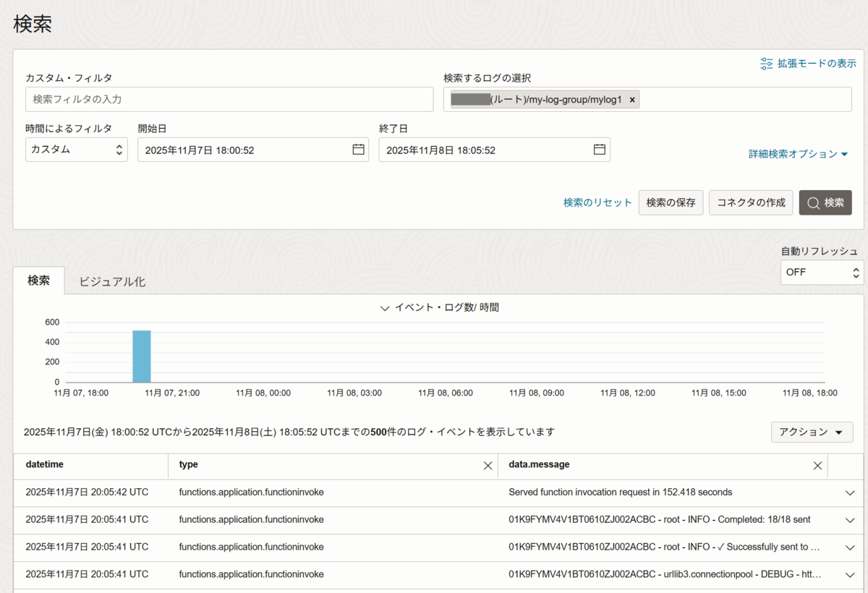Clear the type column filter with its X icon

[488, 465]
